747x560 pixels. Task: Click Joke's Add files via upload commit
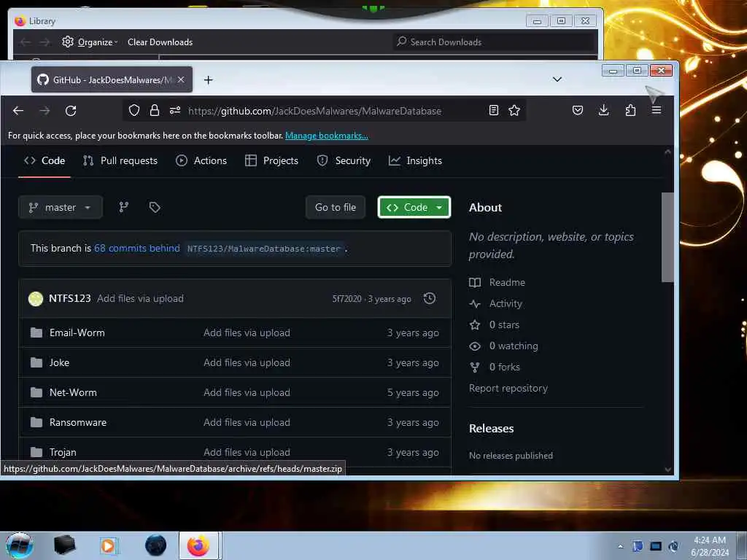247,363
